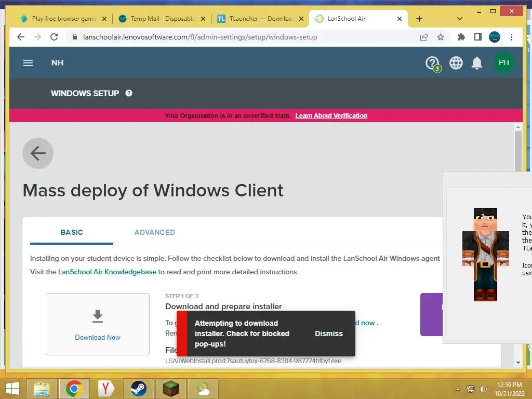Open the PH user avatar menu
Screen dimensions: 532x399
click(x=503, y=62)
